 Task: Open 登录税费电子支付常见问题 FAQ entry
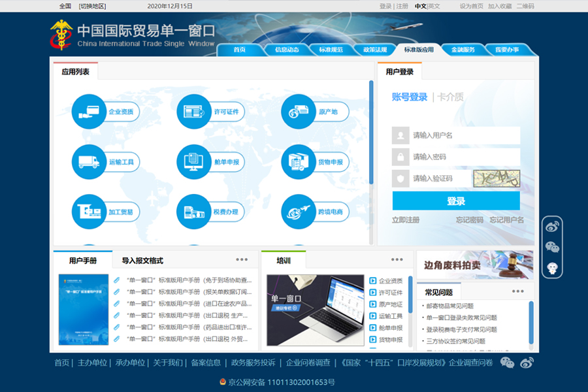pos(462,329)
